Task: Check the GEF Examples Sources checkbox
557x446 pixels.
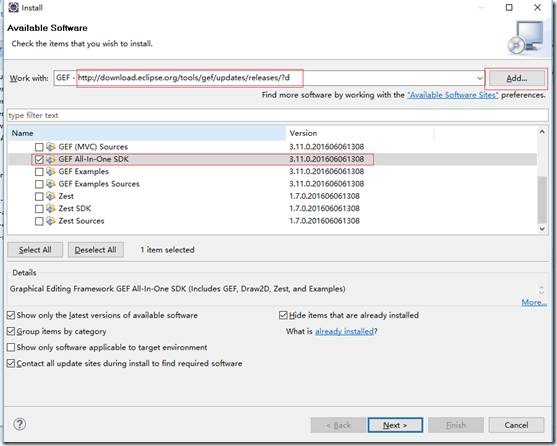Action: (x=39, y=184)
